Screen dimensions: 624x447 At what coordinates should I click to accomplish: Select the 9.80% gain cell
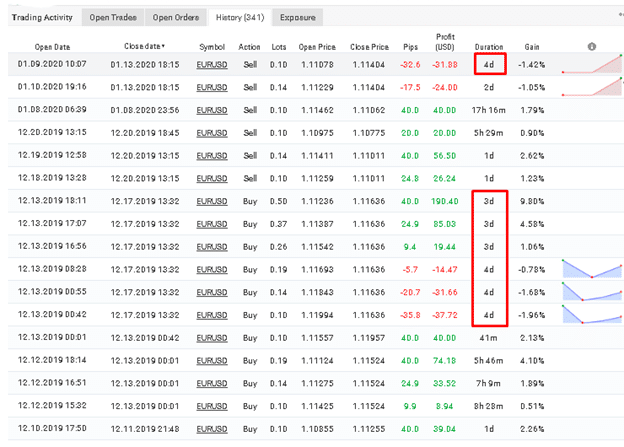[532, 201]
